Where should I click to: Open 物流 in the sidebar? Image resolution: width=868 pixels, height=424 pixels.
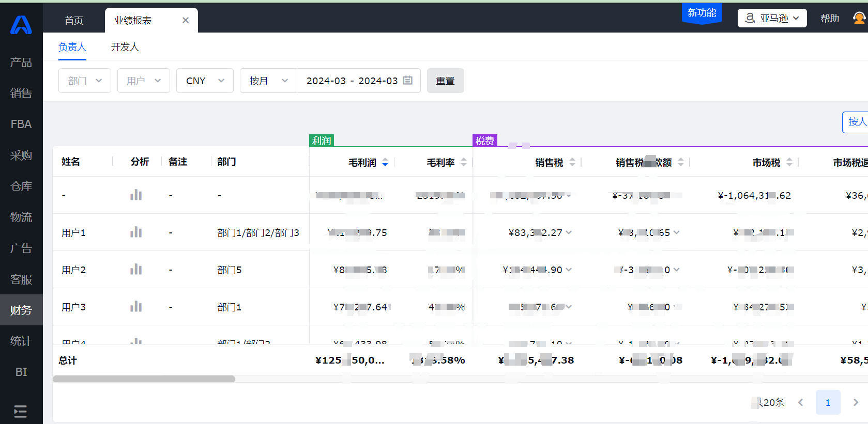click(21, 217)
